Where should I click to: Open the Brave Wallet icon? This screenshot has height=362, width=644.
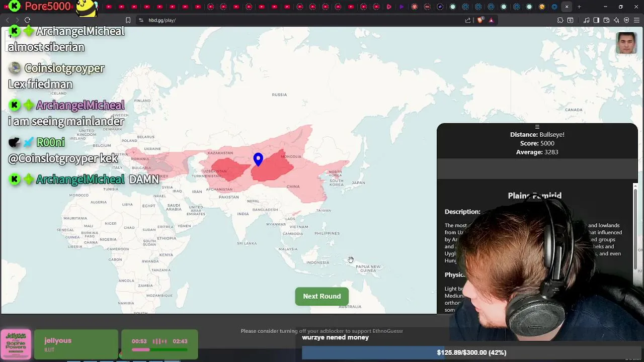coord(606,20)
